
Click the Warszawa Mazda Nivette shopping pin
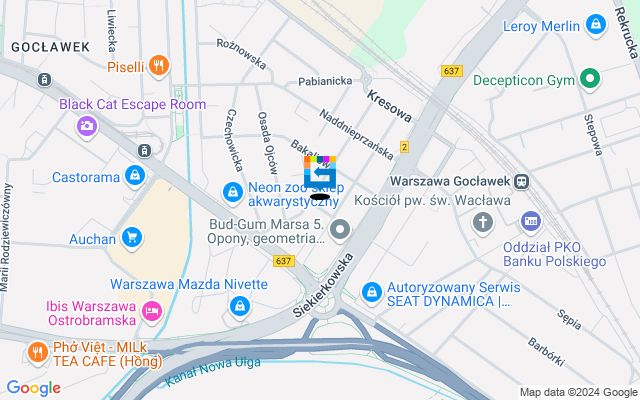coord(240,307)
